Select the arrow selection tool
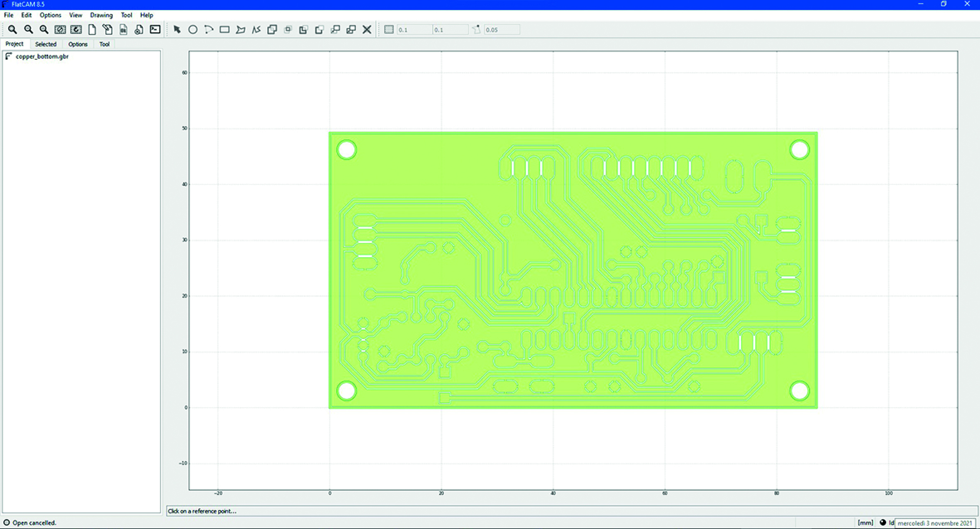The width and height of the screenshot is (980, 529). point(177,29)
